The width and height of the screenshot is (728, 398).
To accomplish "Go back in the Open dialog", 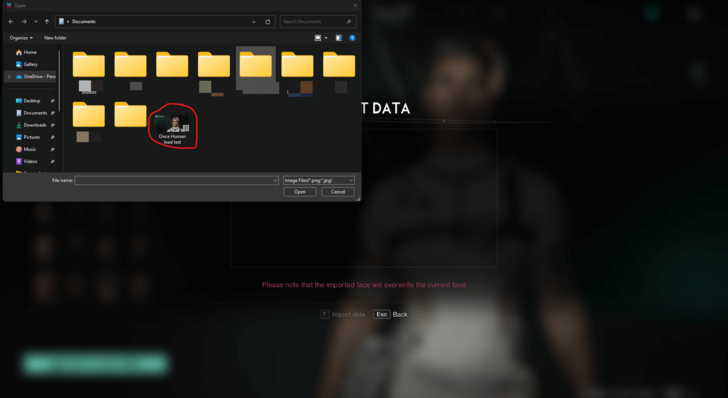I will click(x=11, y=22).
